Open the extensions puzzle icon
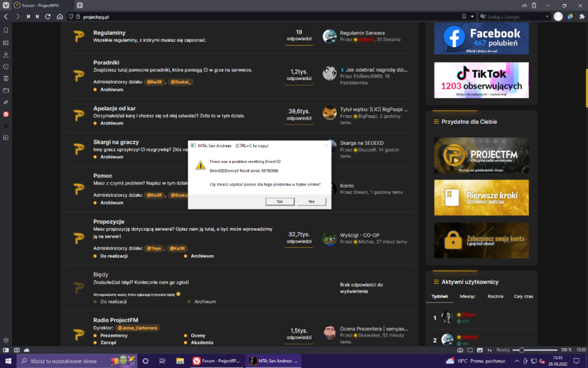Viewport: 588px width, 368px height. (582, 16)
